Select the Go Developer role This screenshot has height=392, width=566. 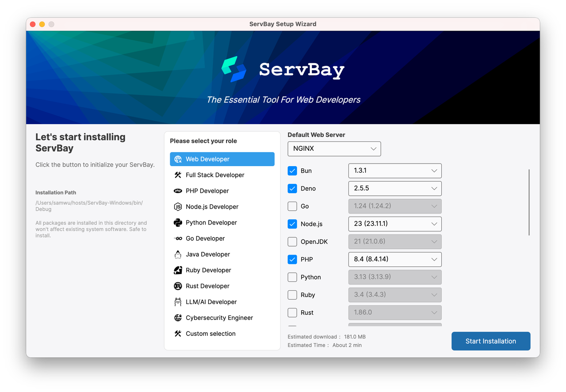coord(222,239)
